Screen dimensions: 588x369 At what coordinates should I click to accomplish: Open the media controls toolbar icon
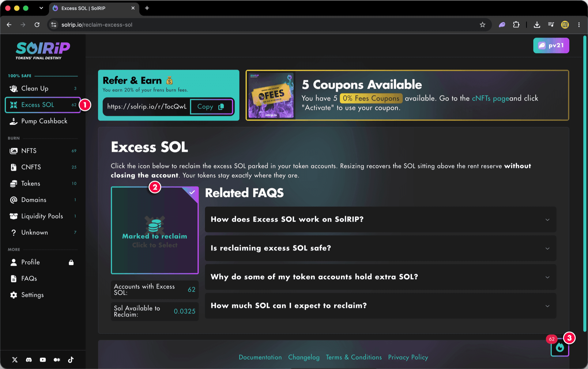(x=551, y=25)
